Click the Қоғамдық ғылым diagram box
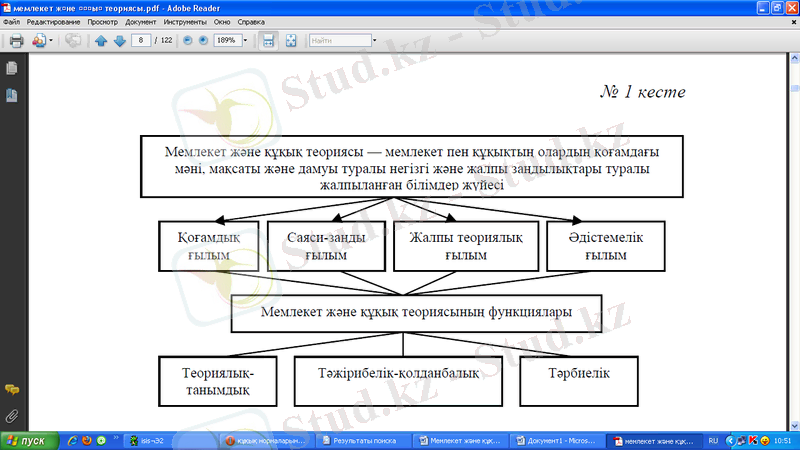800x450 pixels. 209,246
